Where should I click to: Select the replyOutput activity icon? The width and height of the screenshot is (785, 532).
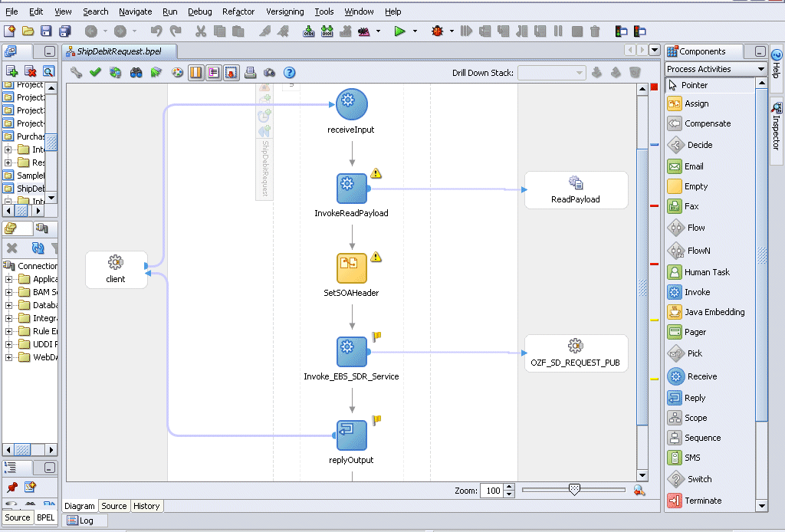[351, 435]
